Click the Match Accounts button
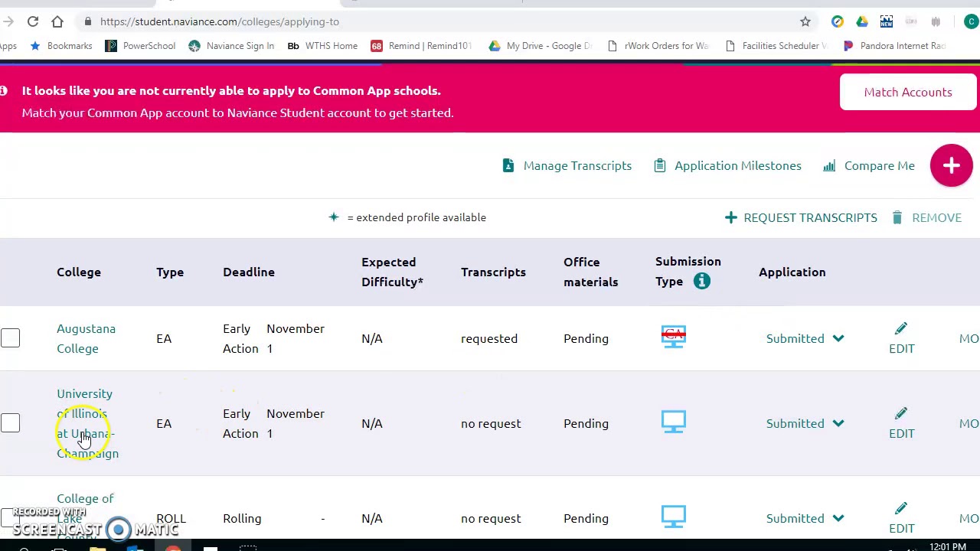This screenshot has width=980, height=551. (x=908, y=92)
